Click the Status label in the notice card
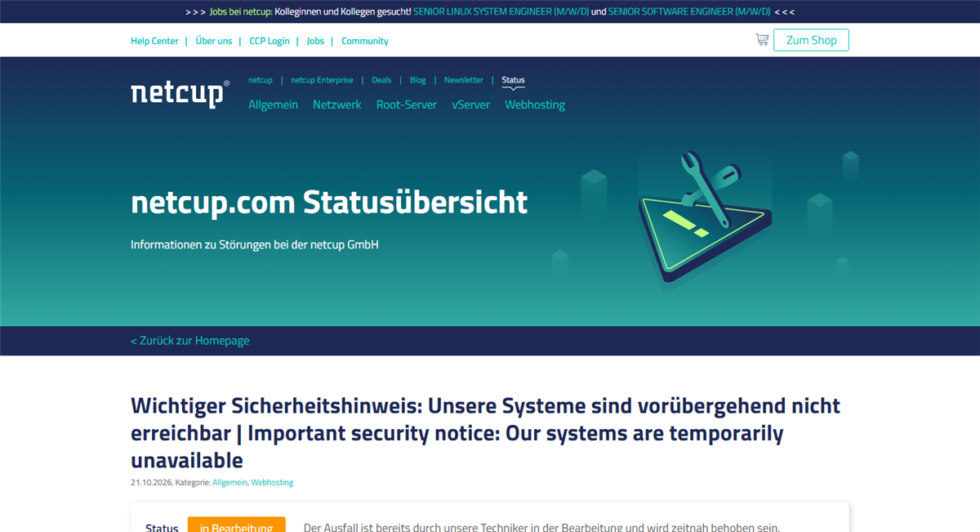Viewport: 980px width, 532px height. [162, 528]
